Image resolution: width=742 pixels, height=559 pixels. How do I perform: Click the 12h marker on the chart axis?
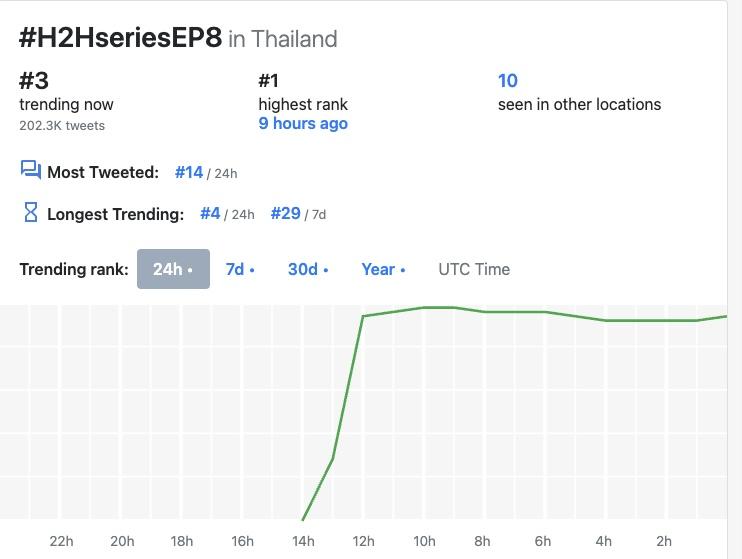pos(363,541)
